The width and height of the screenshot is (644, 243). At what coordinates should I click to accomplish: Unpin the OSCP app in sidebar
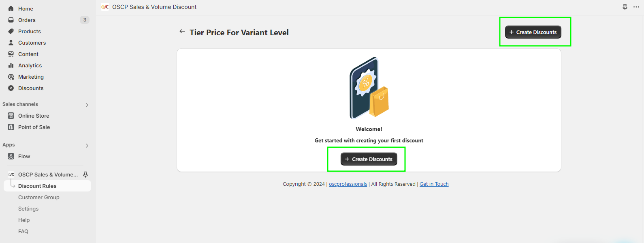point(85,174)
